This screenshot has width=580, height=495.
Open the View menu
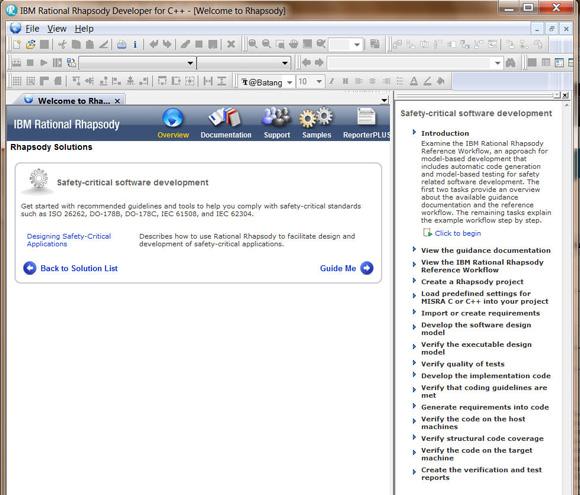(x=57, y=29)
